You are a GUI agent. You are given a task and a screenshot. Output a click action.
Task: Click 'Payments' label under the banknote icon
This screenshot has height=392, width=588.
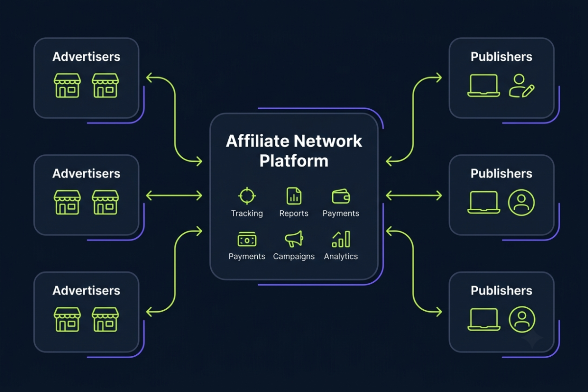point(247,256)
